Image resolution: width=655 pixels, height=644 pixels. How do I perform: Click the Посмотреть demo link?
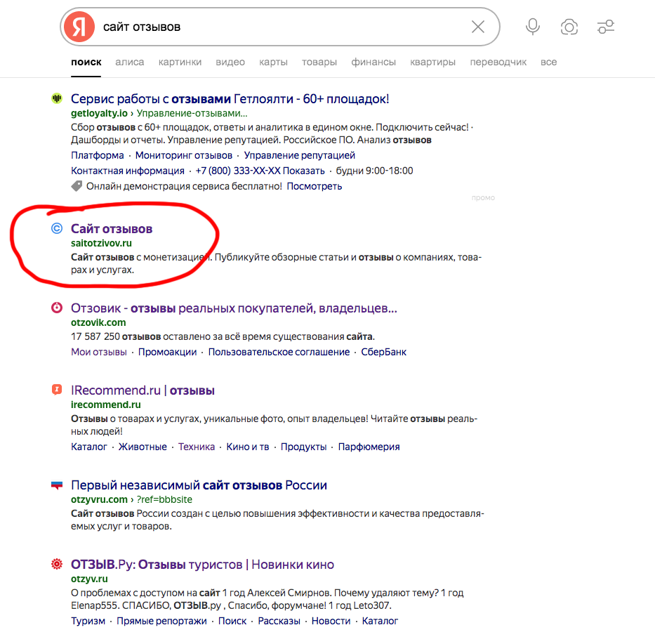pyautogui.click(x=314, y=186)
